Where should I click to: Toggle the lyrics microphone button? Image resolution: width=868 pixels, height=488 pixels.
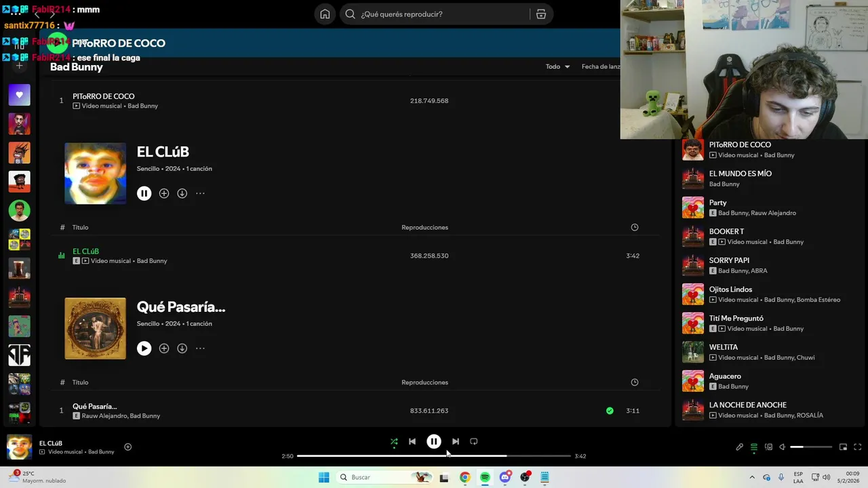point(739,447)
